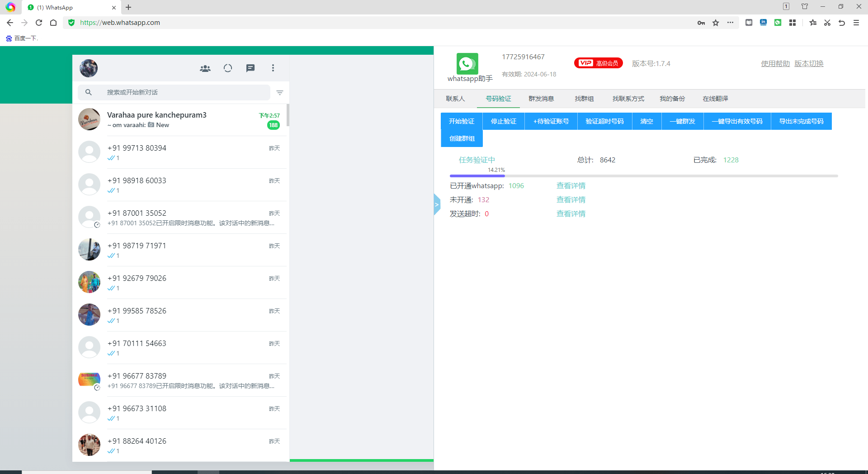
Task: Open the chat with +91 96673 31108
Action: point(181,413)
